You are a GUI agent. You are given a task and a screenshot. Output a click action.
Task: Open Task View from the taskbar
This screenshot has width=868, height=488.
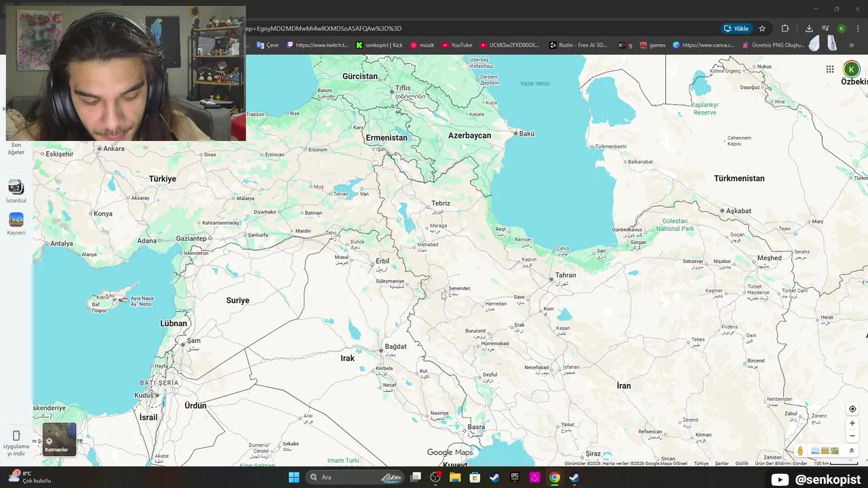[416, 477]
